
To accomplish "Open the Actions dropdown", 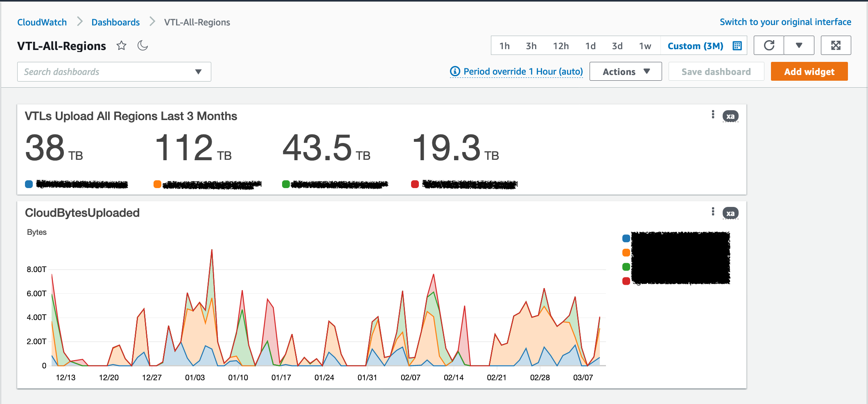I will coord(625,71).
